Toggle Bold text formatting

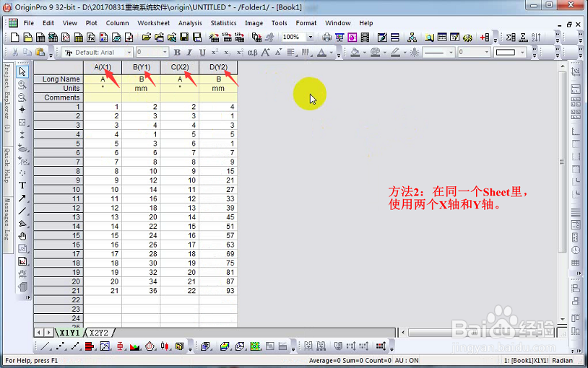[x=178, y=53]
